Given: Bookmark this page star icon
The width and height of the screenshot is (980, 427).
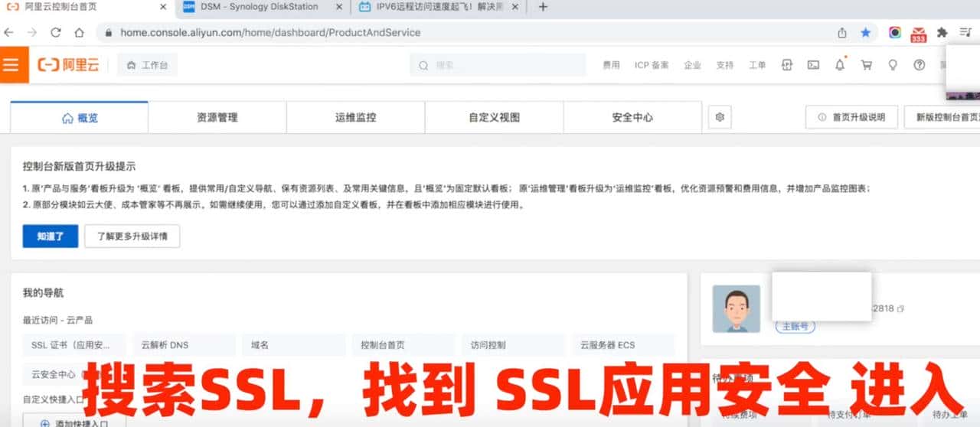Looking at the screenshot, I should (865, 33).
